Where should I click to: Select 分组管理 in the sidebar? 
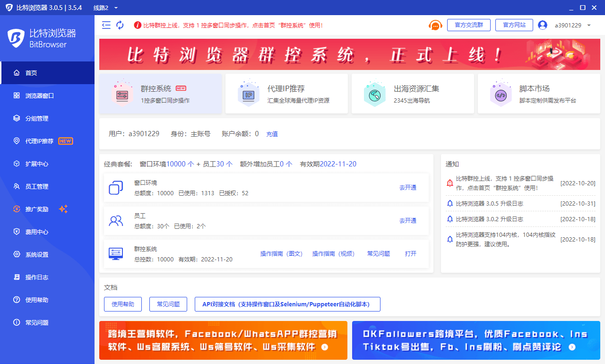[x=37, y=118]
